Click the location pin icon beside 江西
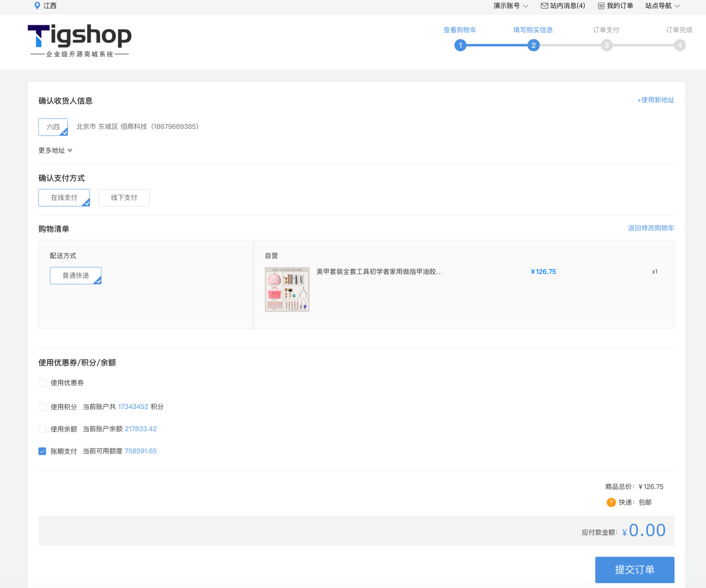Viewport: 706px width, 588px height. pyautogui.click(x=37, y=6)
